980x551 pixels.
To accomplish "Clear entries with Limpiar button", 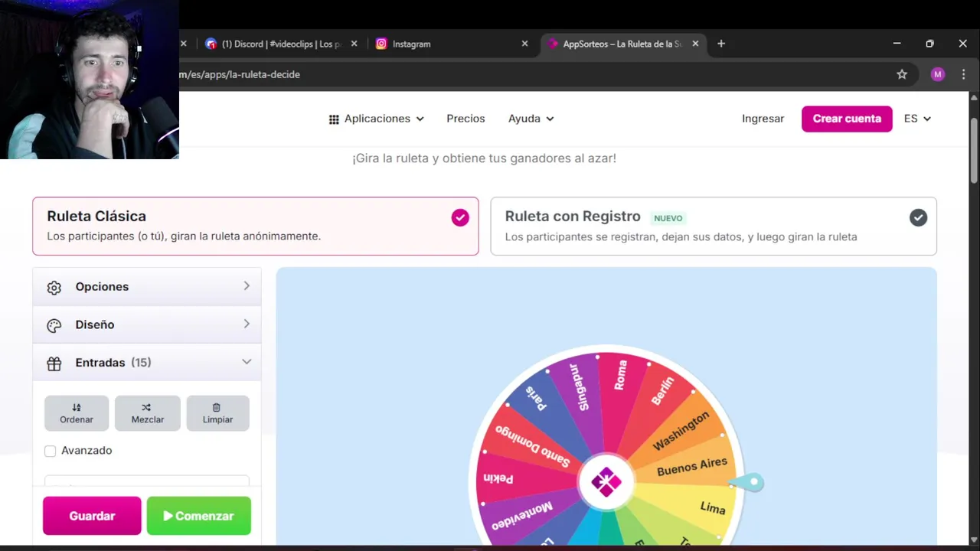I will click(217, 413).
